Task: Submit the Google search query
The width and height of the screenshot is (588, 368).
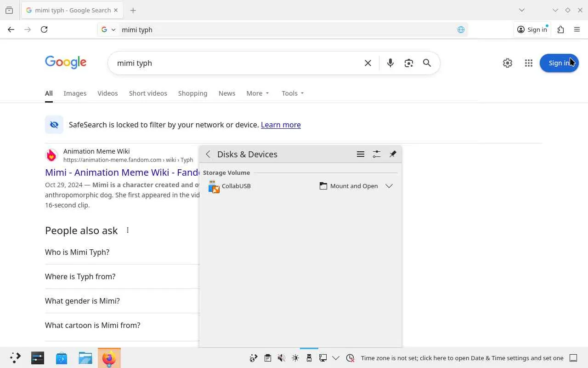Action: tap(427, 63)
